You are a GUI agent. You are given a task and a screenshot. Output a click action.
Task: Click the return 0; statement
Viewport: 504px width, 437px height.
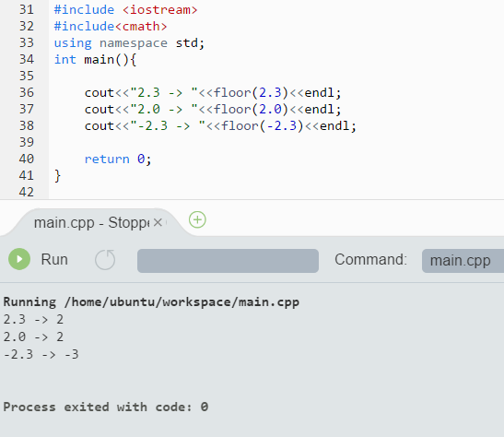118,159
